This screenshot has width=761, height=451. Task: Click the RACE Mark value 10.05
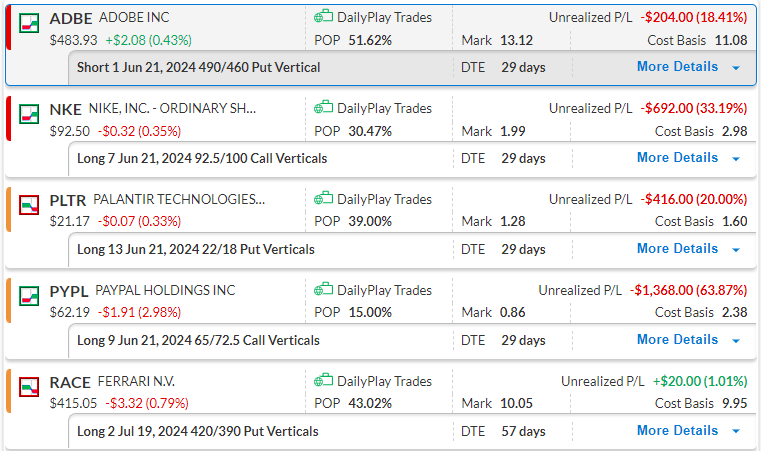[x=516, y=403]
